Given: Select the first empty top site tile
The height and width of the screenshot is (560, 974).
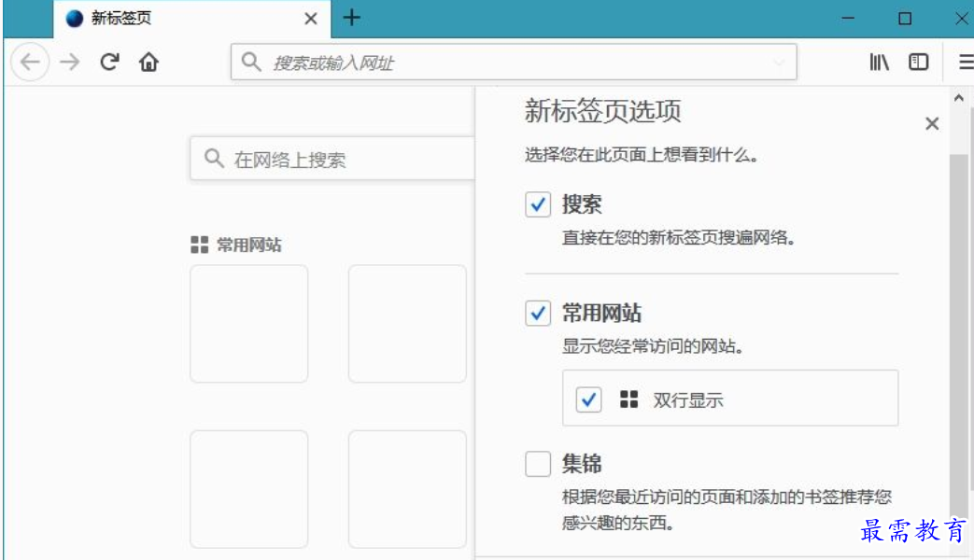Looking at the screenshot, I should 249,324.
